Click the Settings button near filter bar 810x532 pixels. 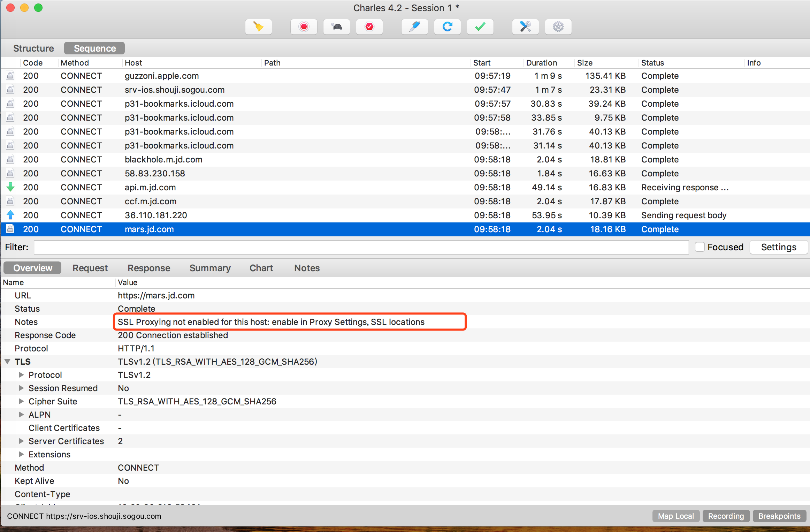[779, 247]
